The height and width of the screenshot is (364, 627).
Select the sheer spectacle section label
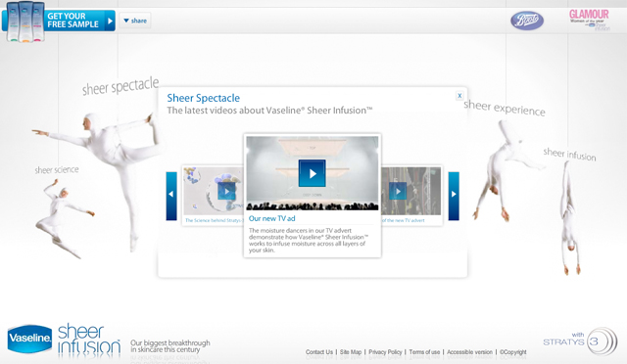(121, 86)
